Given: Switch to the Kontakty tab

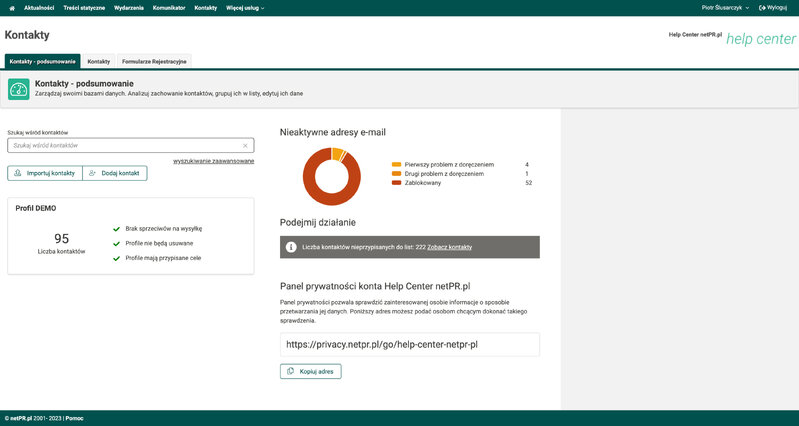Looking at the screenshot, I should click(x=98, y=61).
